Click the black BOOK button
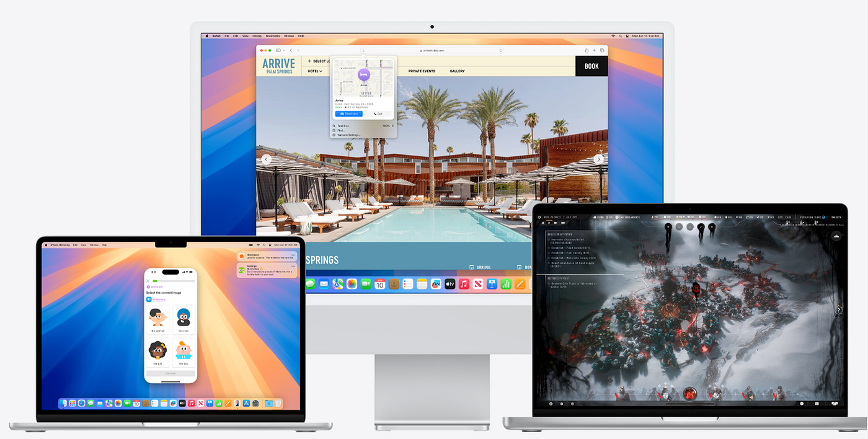Screen dimensions: 868x439 click(592, 66)
